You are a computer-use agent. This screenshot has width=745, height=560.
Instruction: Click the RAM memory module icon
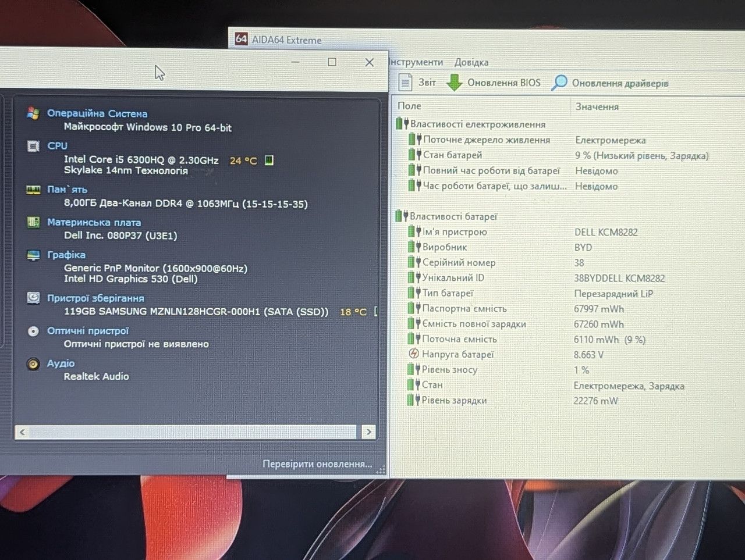point(33,190)
